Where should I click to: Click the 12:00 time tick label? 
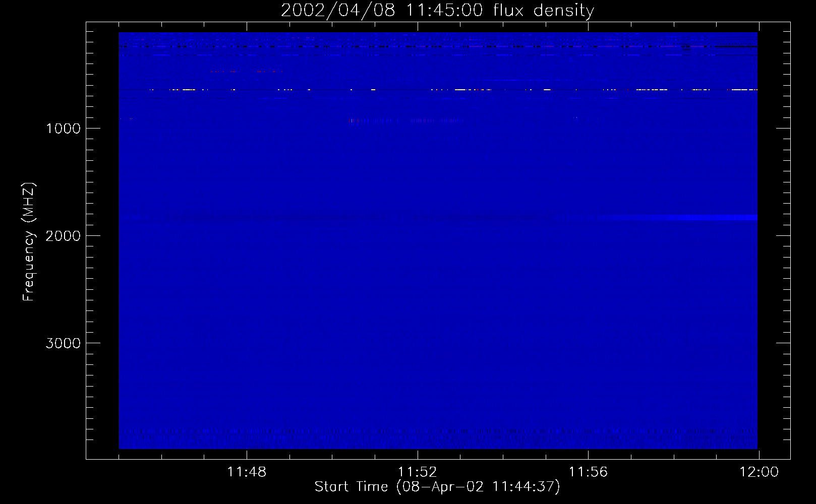[759, 472]
